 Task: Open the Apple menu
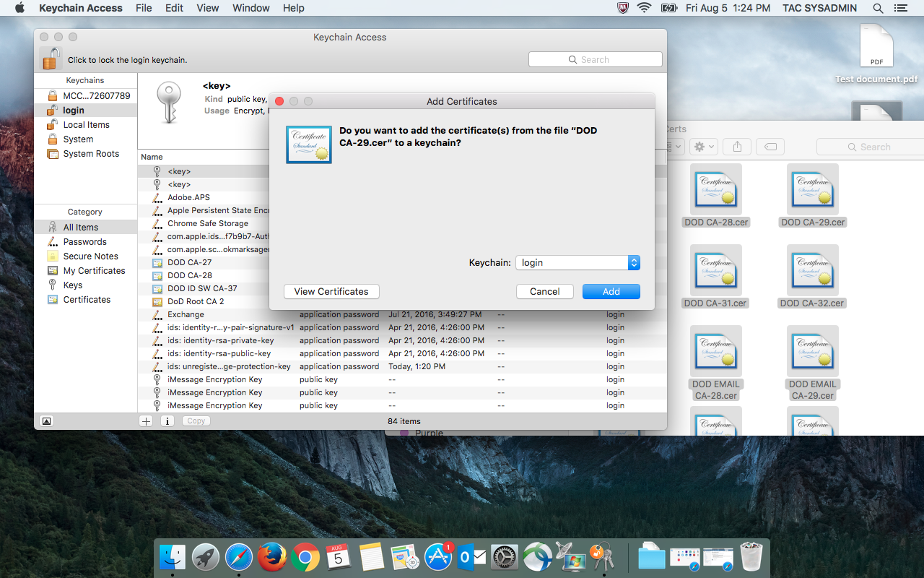pyautogui.click(x=19, y=8)
